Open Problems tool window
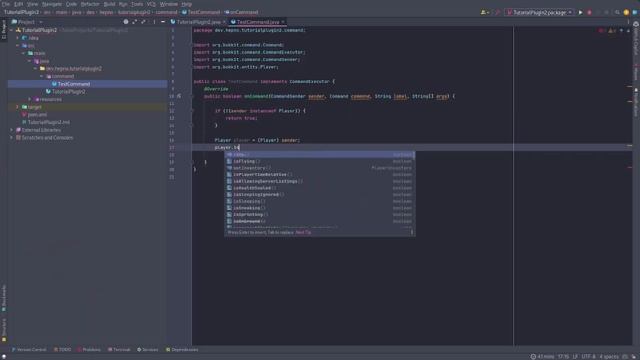 coord(89,350)
